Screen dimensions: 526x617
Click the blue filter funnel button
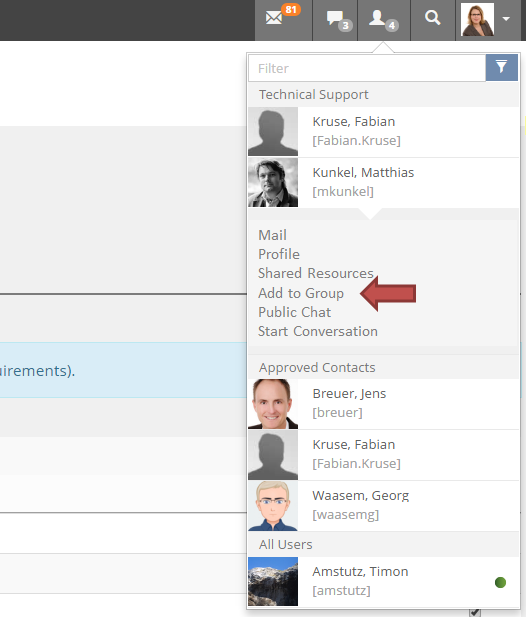point(501,68)
